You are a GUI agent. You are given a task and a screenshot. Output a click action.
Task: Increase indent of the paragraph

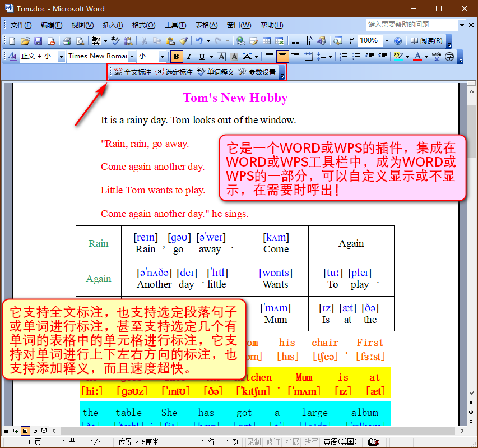coord(382,57)
